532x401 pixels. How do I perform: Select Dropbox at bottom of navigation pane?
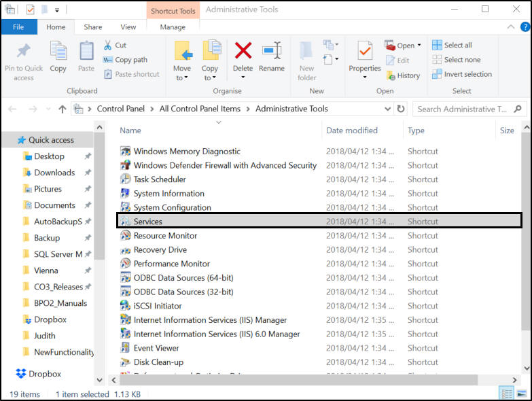39,374
